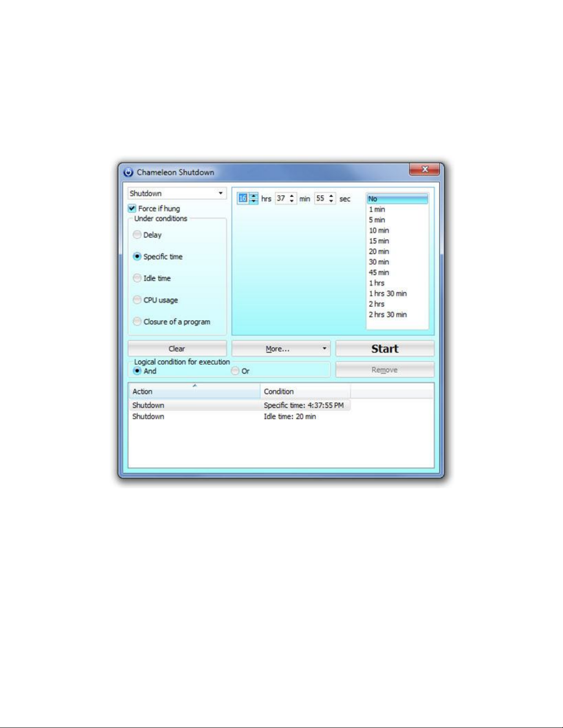Click the Start button
The width and height of the screenshot is (563, 728).
click(x=385, y=349)
